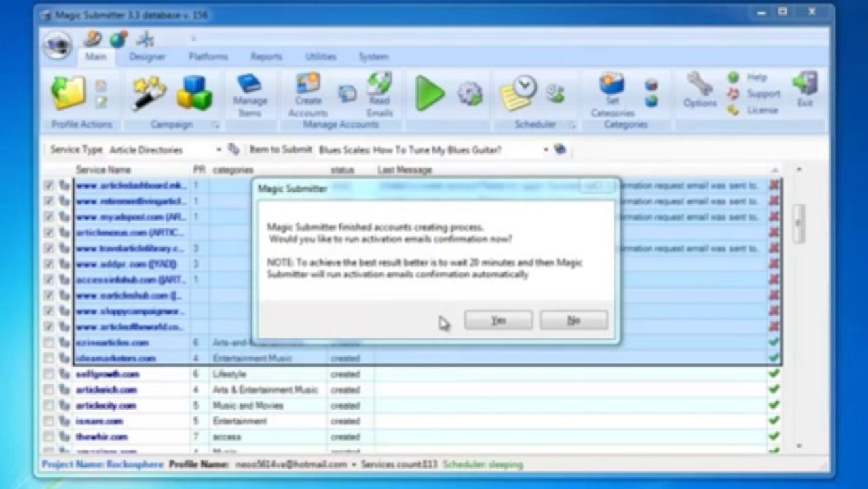Check the ezinearticles.com row checkbox

pos(49,342)
